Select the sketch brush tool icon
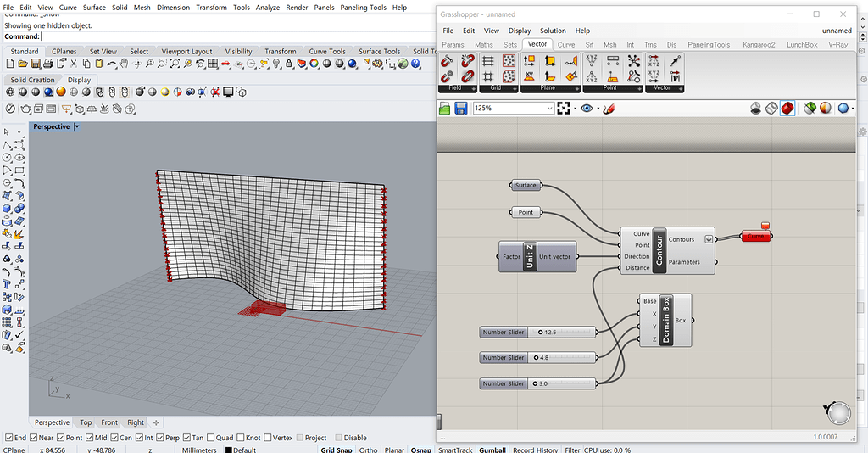This screenshot has height=453, width=868. click(607, 109)
